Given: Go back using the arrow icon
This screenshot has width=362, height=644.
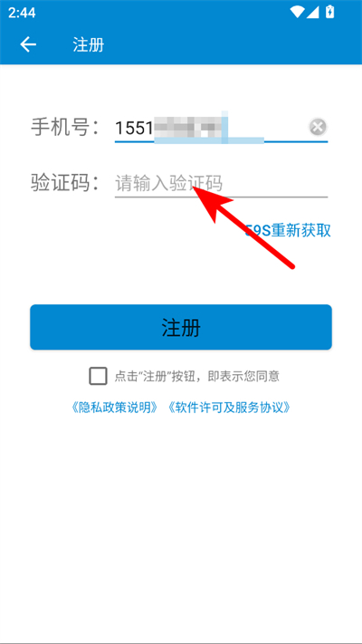Looking at the screenshot, I should (28, 44).
